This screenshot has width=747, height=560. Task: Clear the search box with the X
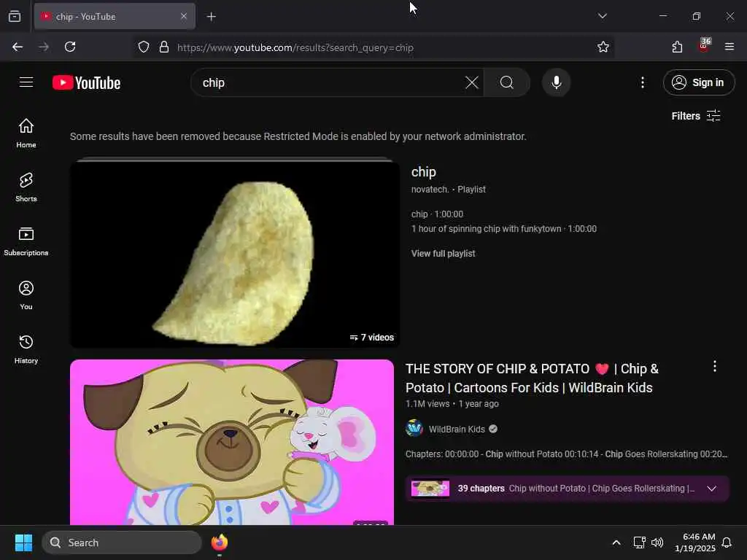coord(472,82)
